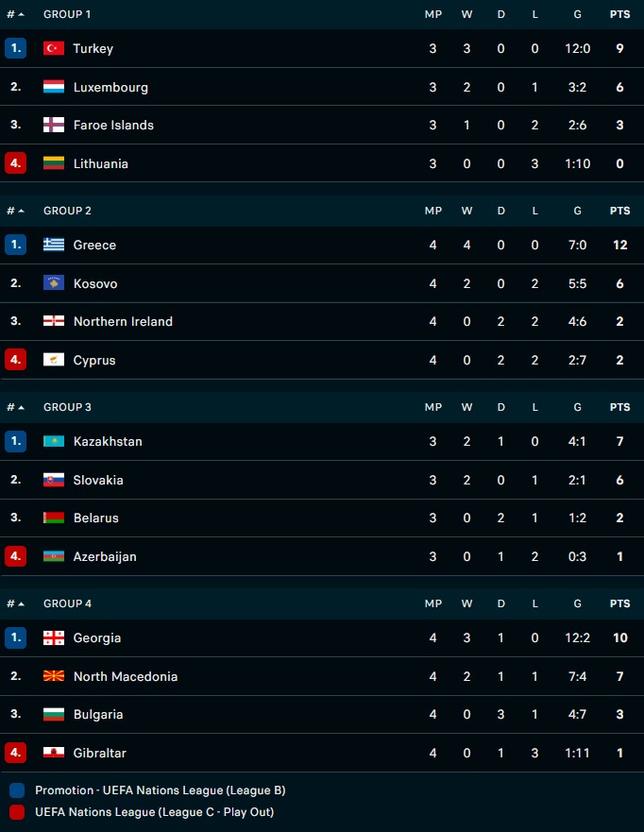Open the Faroe Islands team link
This screenshot has width=644, height=832.
(113, 125)
